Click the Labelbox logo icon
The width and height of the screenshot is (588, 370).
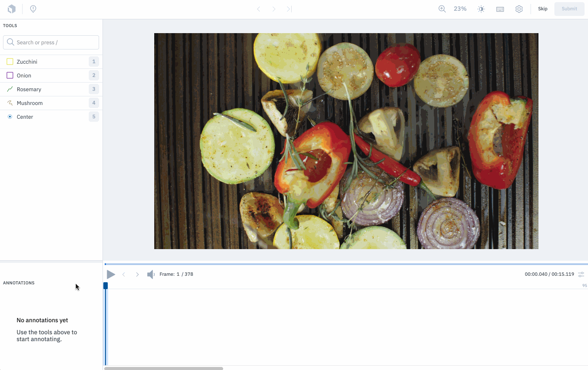pos(12,9)
